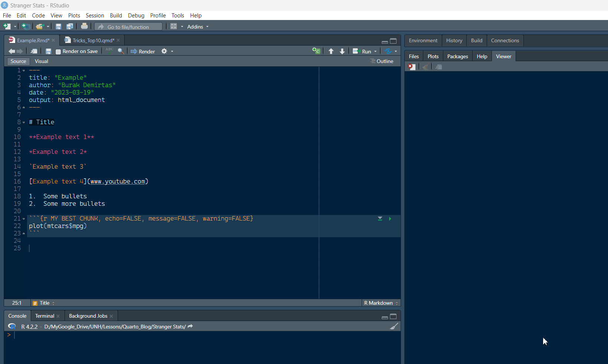Switch to the History tab
The height and width of the screenshot is (364, 608).
tap(454, 40)
